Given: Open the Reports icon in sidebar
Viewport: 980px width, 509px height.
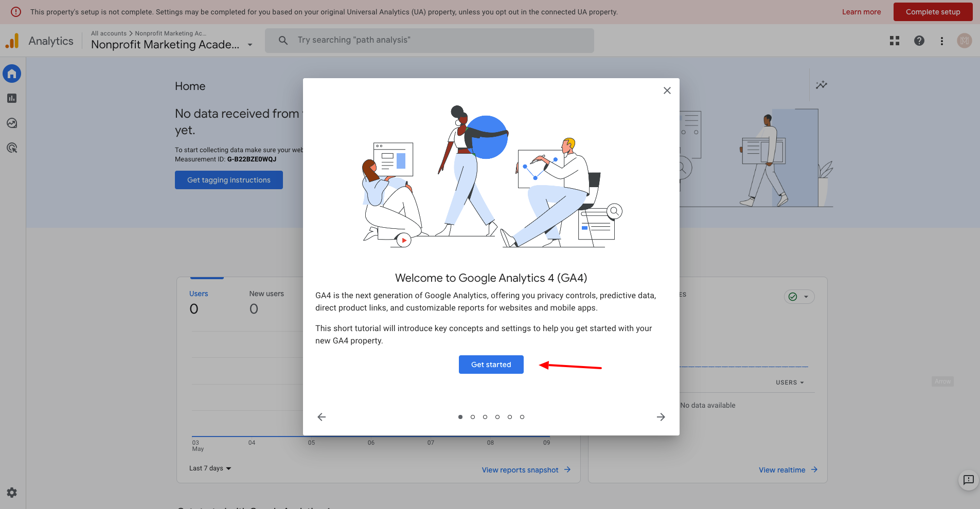Looking at the screenshot, I should (x=12, y=98).
